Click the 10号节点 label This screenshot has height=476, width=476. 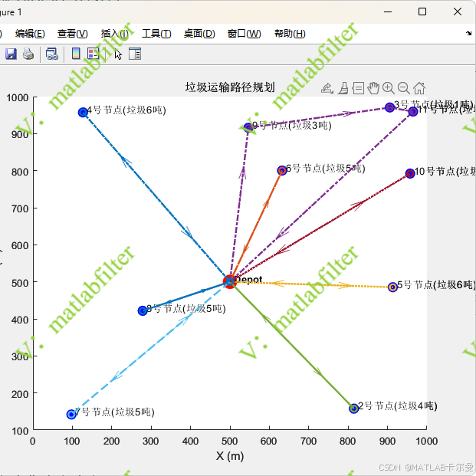point(445,172)
